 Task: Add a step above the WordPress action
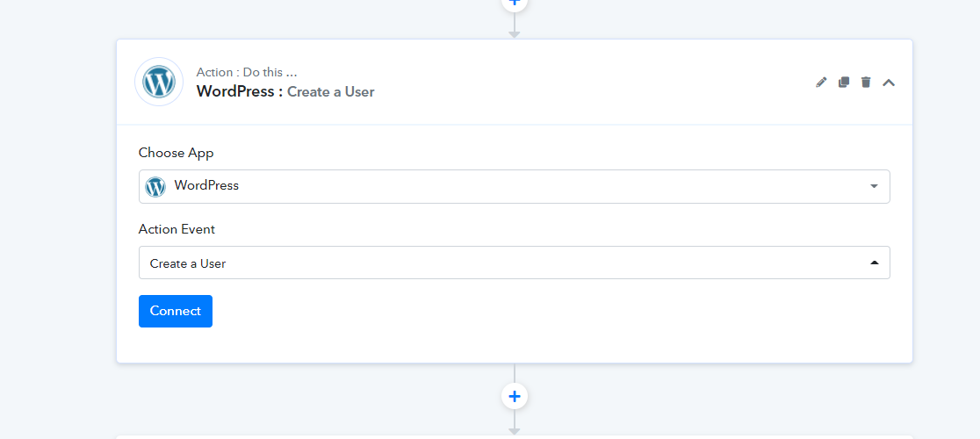click(515, 4)
